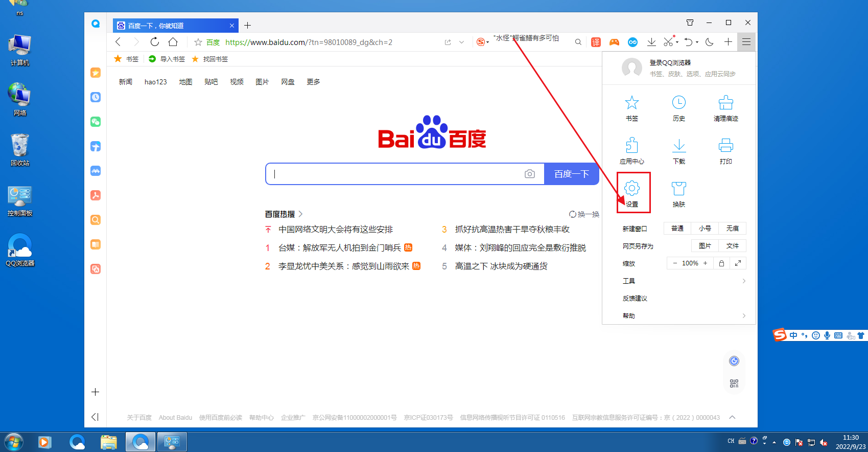Open the 更多 nav item

click(313, 82)
